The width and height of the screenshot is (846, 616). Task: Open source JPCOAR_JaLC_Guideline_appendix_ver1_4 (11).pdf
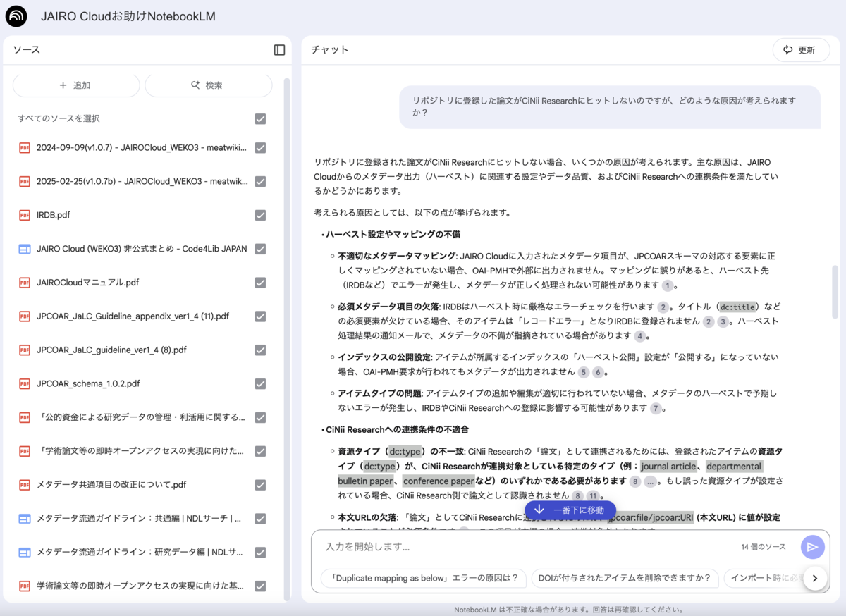pos(133,316)
